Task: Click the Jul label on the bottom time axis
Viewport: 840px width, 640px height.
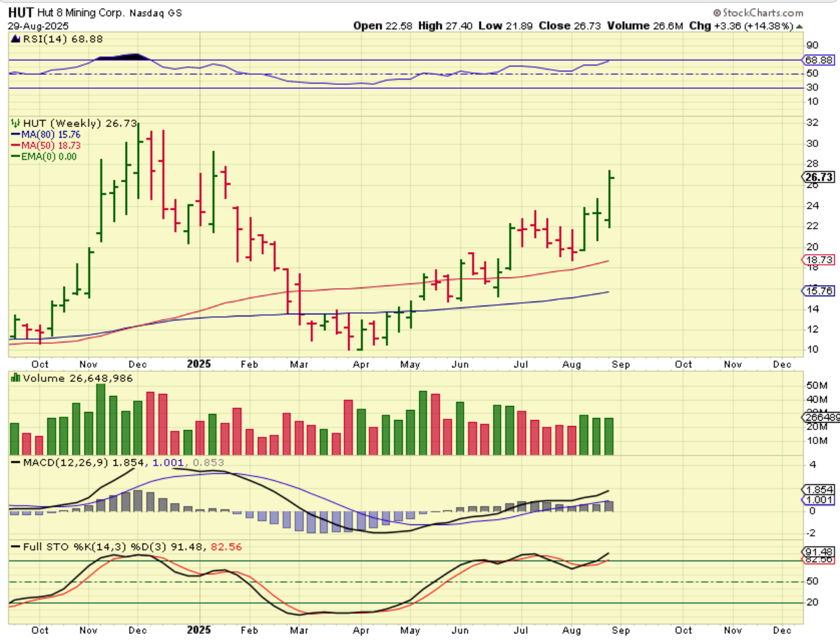Action: pos(521,630)
